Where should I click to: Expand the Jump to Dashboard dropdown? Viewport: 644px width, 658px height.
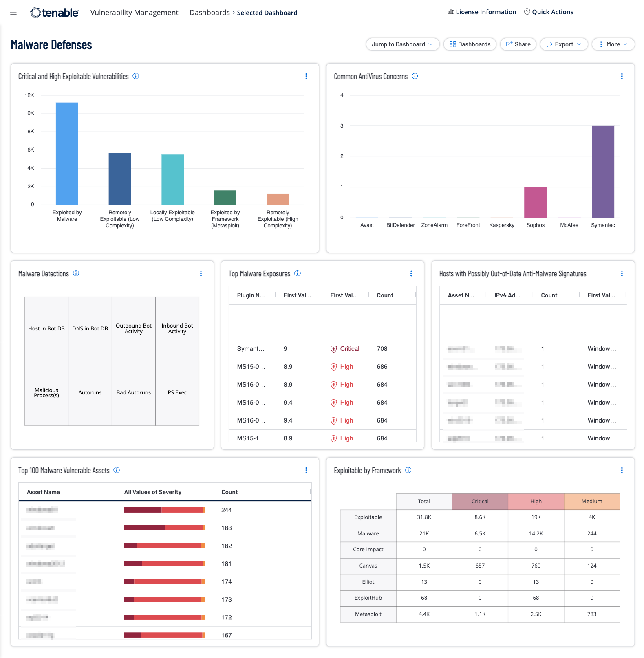[402, 44]
